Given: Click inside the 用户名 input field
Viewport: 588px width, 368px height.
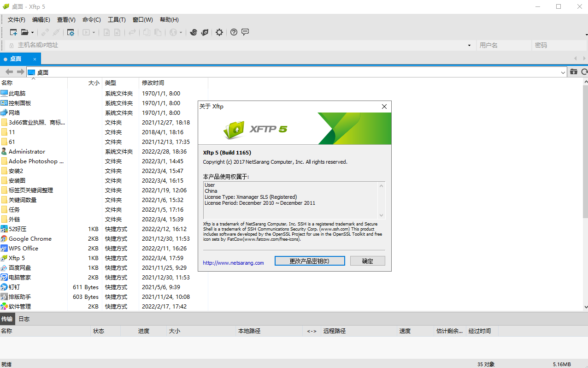Looking at the screenshot, I should pyautogui.click(x=503, y=45).
